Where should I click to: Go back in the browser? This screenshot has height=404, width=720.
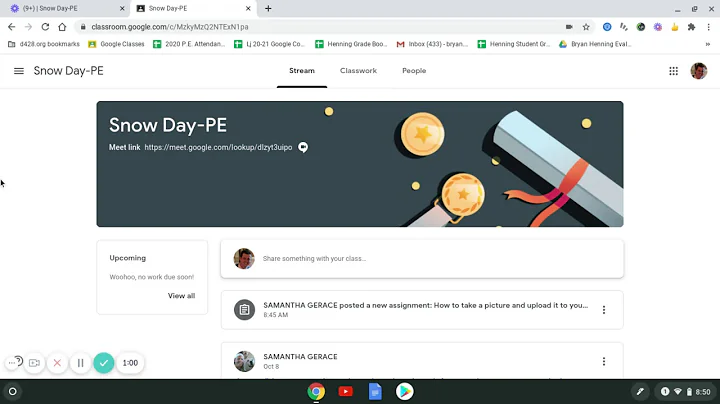[x=11, y=27]
